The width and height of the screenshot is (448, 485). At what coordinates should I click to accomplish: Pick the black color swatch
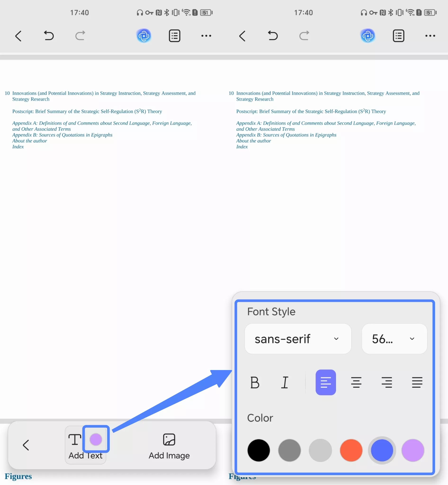pos(259,450)
